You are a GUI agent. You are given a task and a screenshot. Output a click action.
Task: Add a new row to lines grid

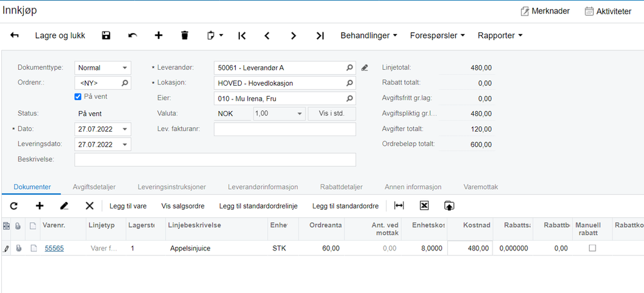[39, 206]
